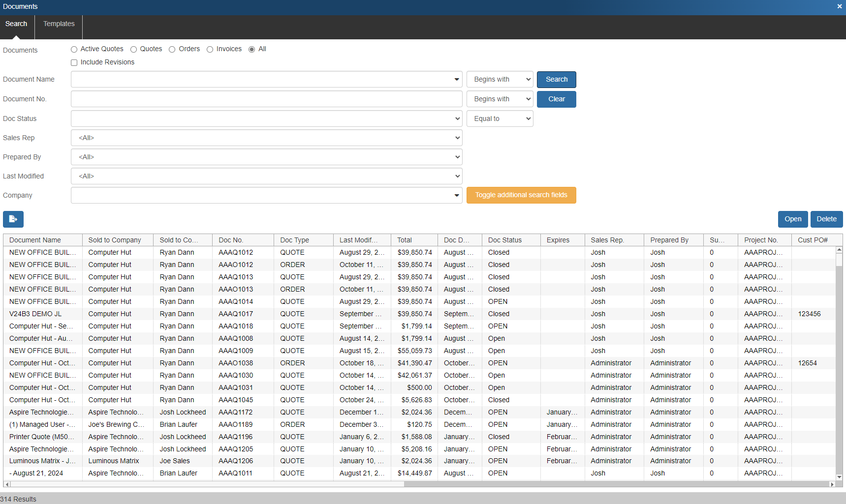
Task: Choose the Invoices radio button
Action: coord(210,50)
